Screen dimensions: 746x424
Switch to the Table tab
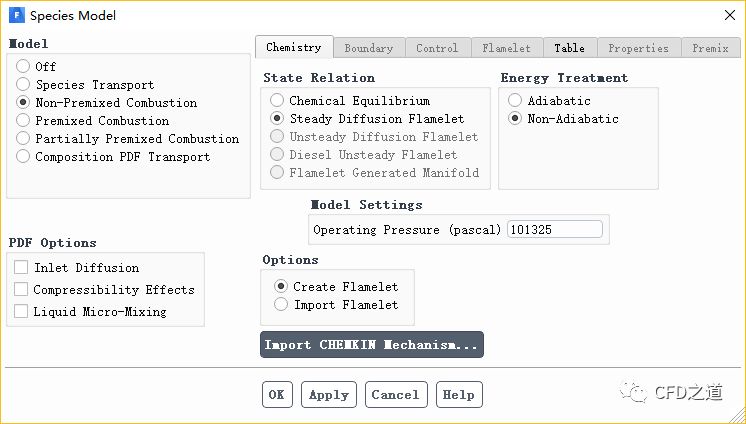coord(569,48)
